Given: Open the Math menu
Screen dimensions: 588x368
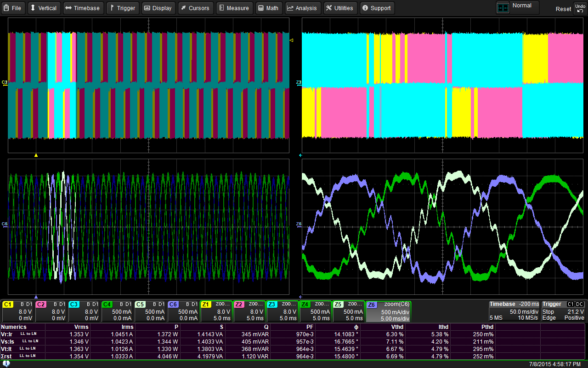Looking at the screenshot, I should point(269,8).
